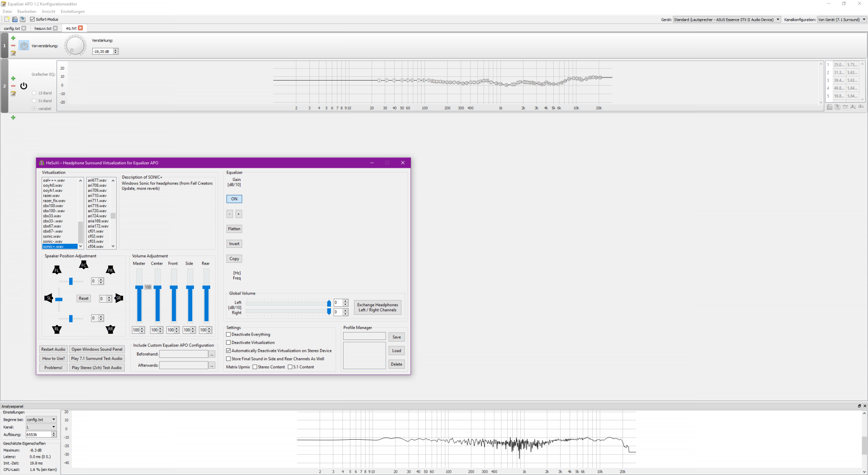Open the Kanal dropdown in analysis panel
The image size is (868, 475).
point(41,427)
